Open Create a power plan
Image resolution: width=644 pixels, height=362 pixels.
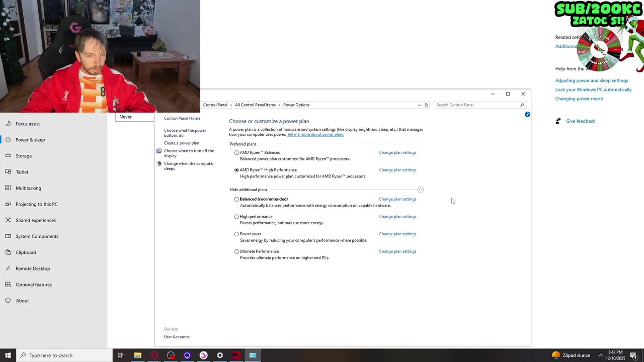[182, 143]
